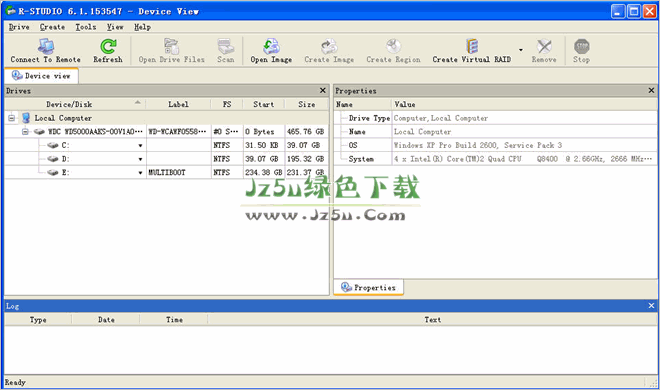Select the MULTIBOOT label cell
The width and height of the screenshot is (660, 390).
[178, 172]
